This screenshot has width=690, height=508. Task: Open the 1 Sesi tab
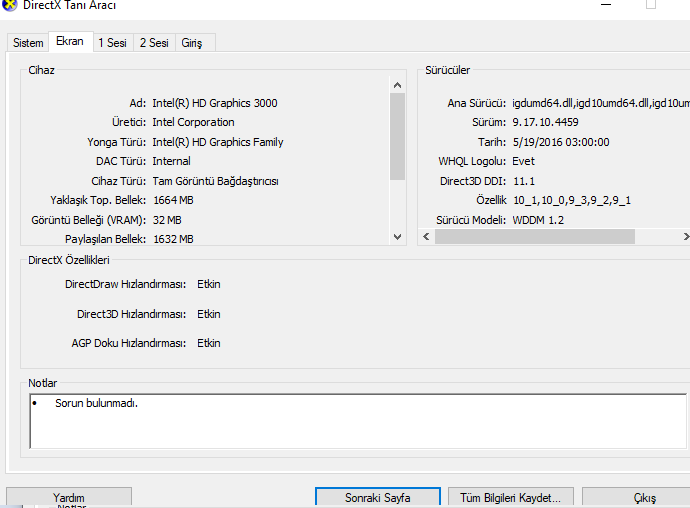pos(113,43)
